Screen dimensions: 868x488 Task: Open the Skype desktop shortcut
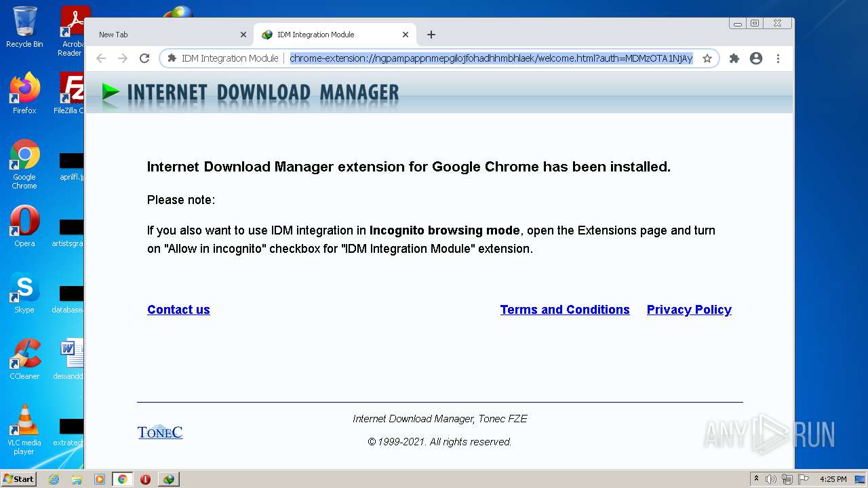click(24, 293)
